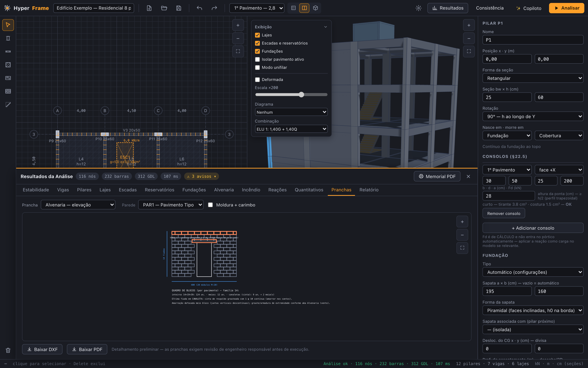Enable Modo unifilar checkbox
This screenshot has width=588, height=368.
click(257, 67)
